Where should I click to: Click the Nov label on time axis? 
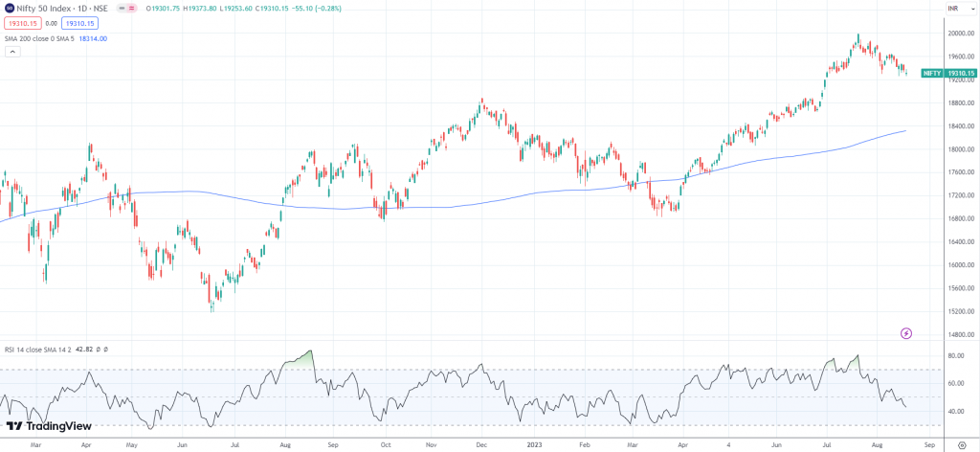431,445
